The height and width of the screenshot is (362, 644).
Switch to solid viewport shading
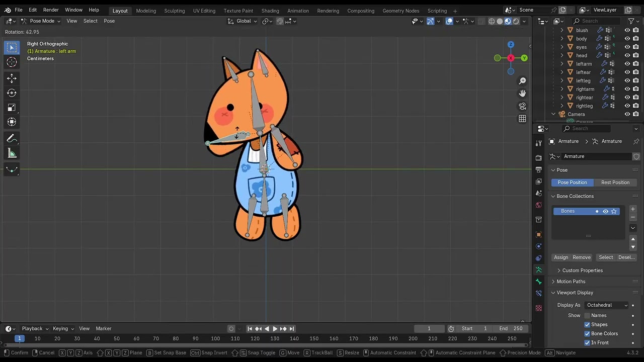500,21
